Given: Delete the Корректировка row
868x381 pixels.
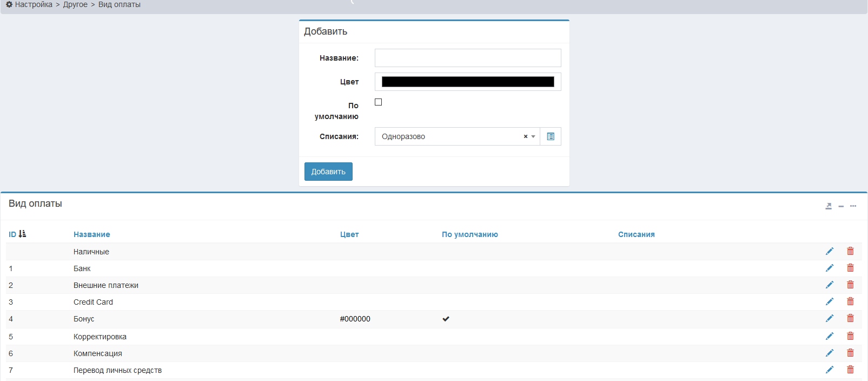Looking at the screenshot, I should point(850,337).
